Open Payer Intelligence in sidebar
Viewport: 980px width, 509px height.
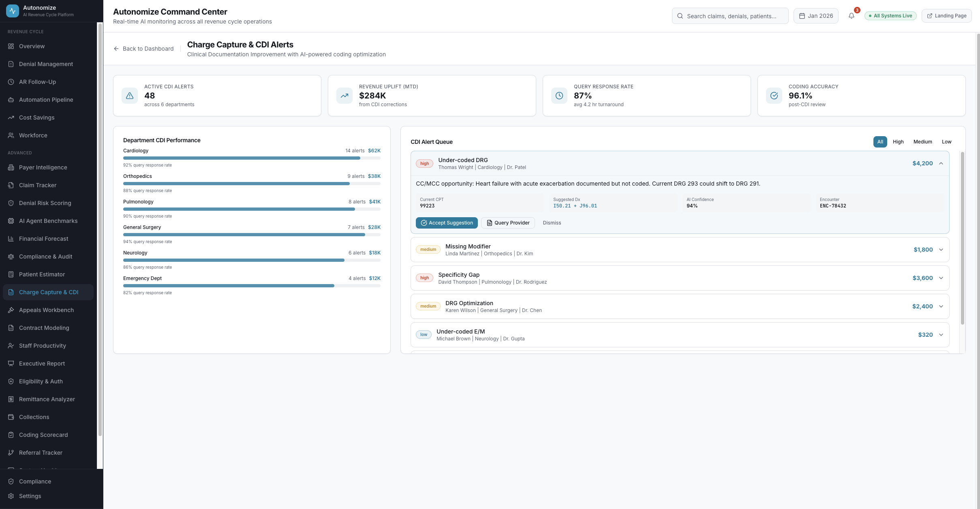[43, 167]
